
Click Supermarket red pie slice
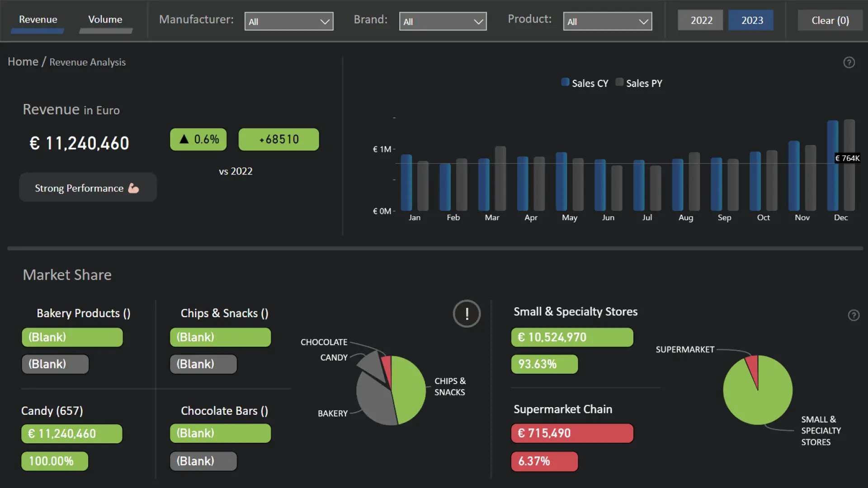tap(753, 367)
